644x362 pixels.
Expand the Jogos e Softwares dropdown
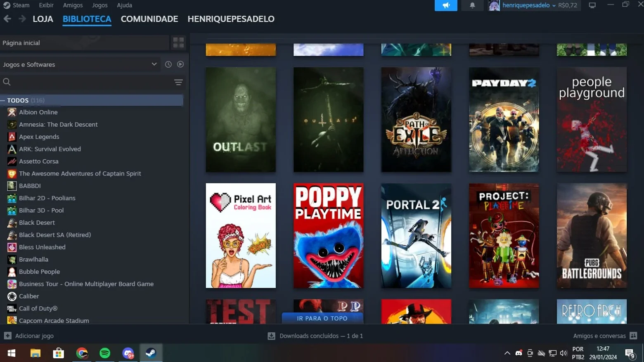[80, 64]
